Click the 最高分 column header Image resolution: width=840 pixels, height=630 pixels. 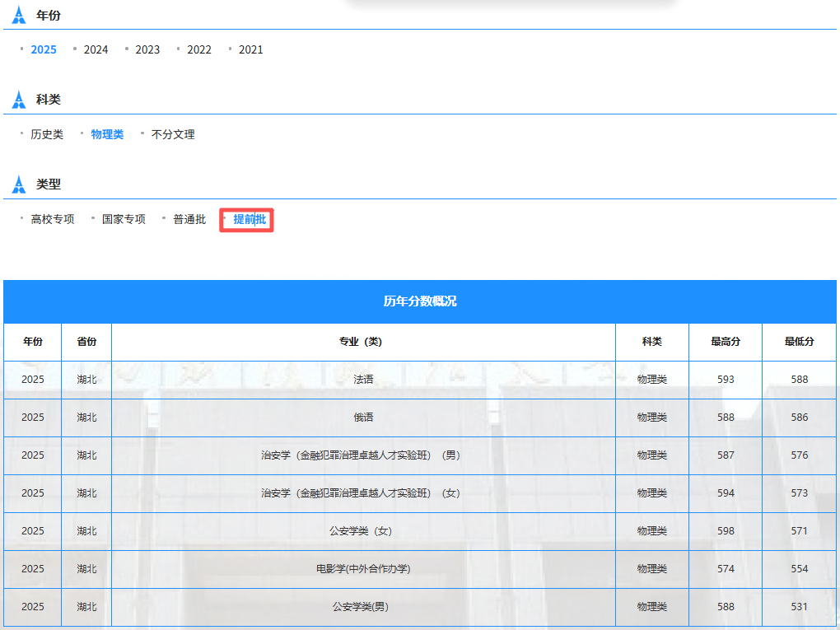tap(726, 342)
